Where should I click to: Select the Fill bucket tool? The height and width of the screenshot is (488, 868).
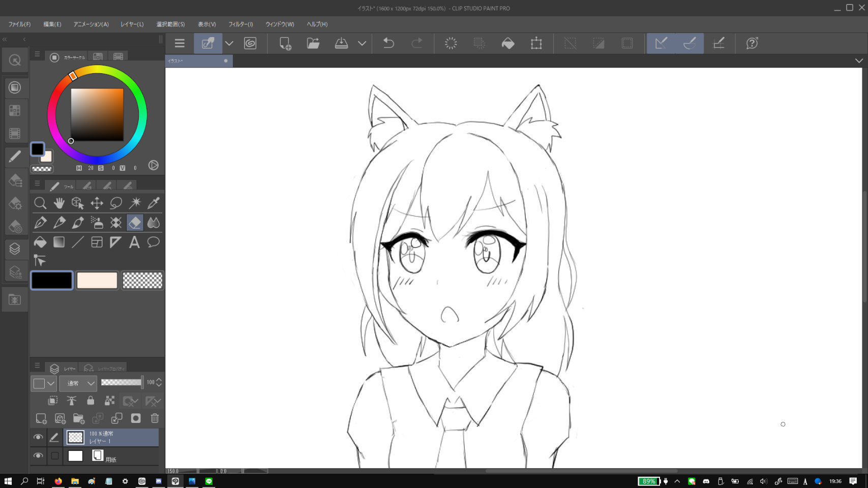[x=40, y=242]
